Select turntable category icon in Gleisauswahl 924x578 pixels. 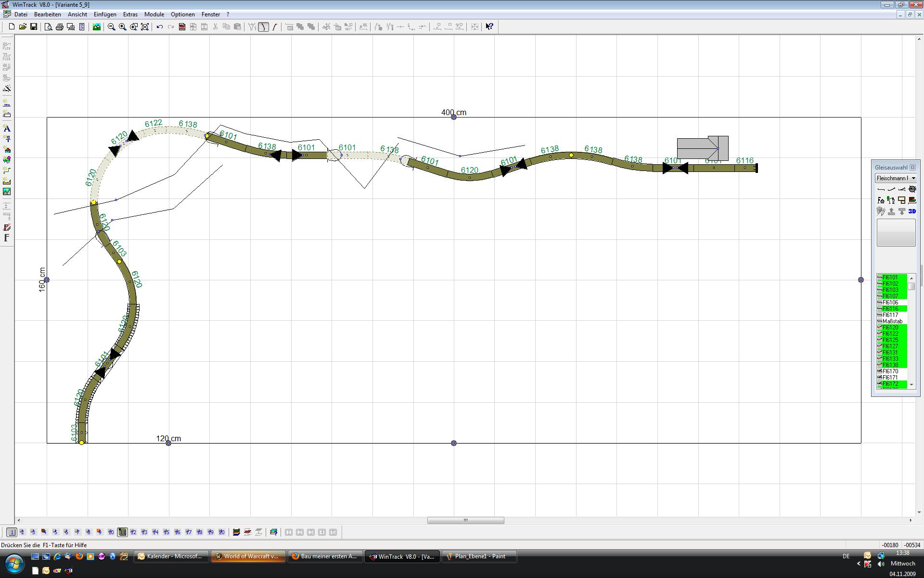coord(912,189)
